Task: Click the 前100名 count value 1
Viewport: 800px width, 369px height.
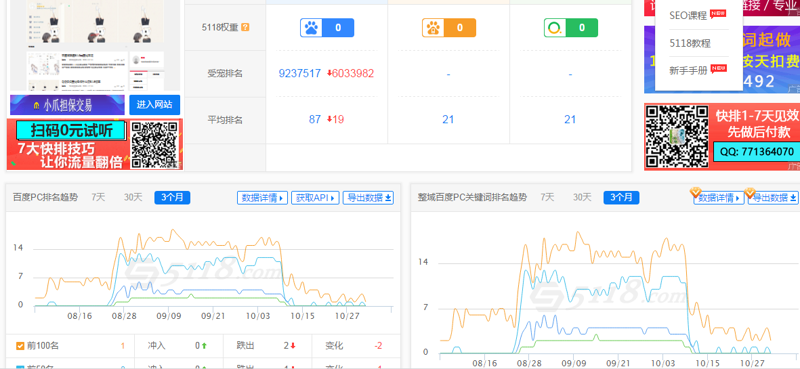Action: (x=122, y=346)
